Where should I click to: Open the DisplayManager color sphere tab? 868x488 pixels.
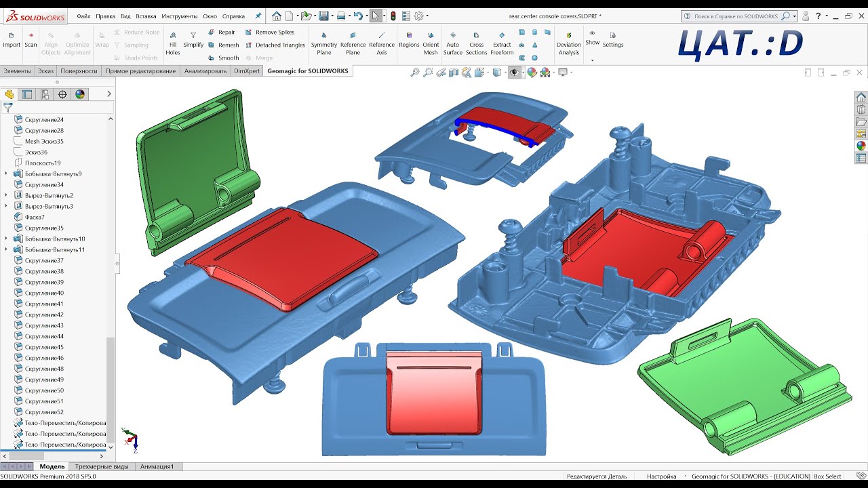click(x=80, y=94)
